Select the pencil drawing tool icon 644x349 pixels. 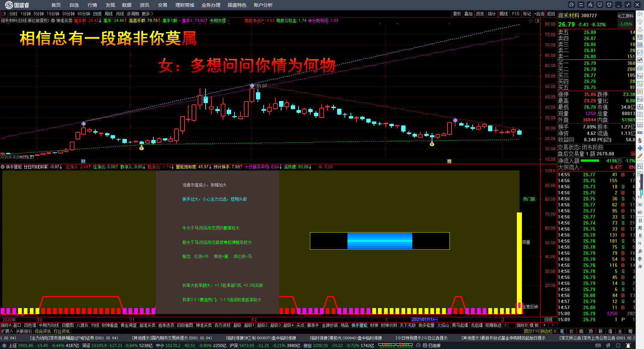640,156
